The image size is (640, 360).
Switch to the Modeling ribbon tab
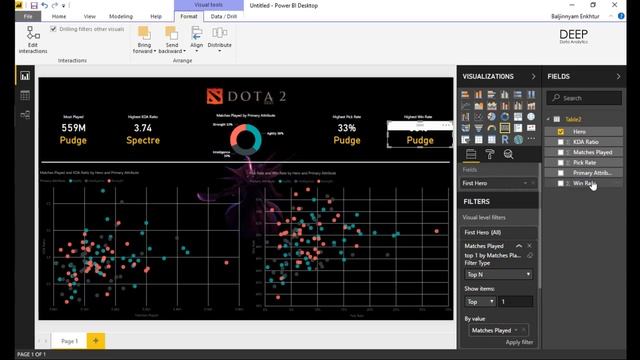coord(121,16)
